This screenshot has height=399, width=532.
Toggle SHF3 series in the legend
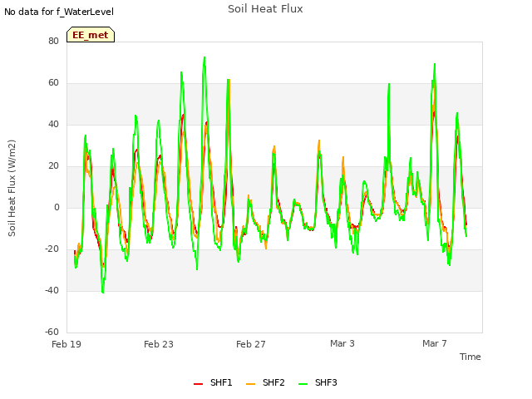[318, 382]
